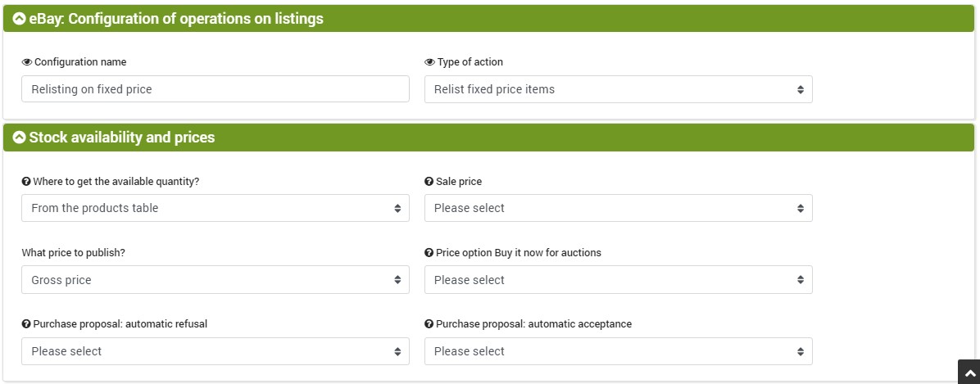Click help icon for available quantity question
The image size is (980, 384).
click(x=26, y=182)
